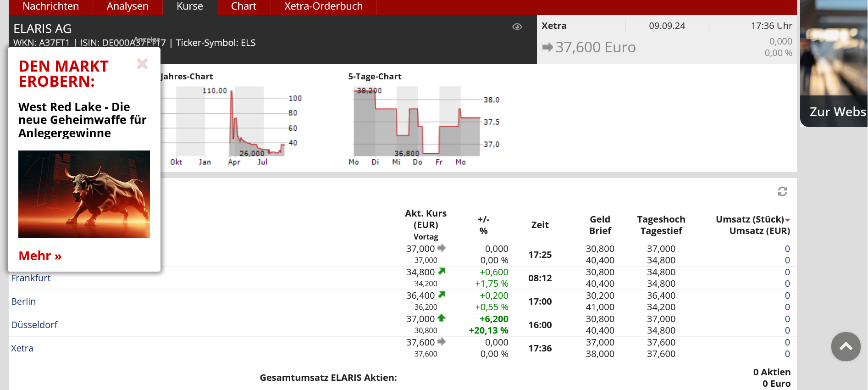Click the gray arrow beside Xetra price 37,600

pyautogui.click(x=442, y=341)
